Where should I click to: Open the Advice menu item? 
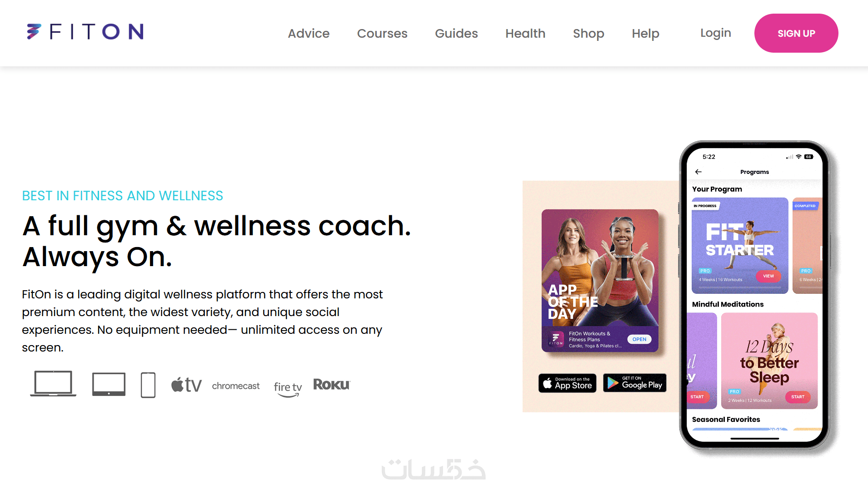(x=309, y=33)
